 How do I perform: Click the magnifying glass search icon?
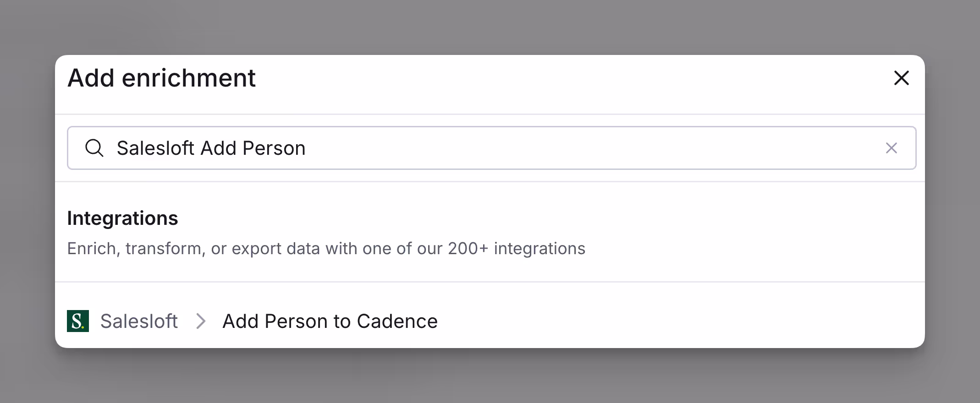click(x=94, y=148)
